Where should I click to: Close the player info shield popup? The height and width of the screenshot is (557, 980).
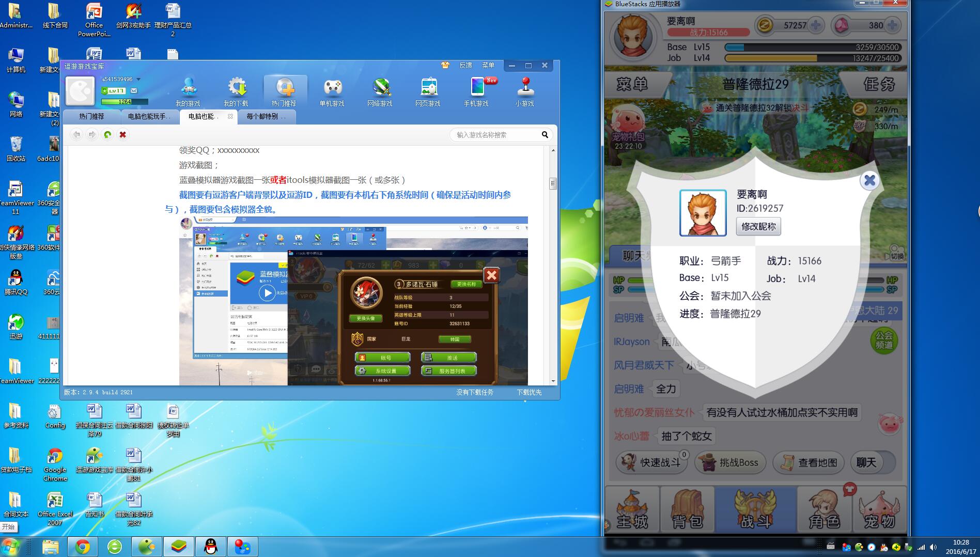tap(870, 180)
